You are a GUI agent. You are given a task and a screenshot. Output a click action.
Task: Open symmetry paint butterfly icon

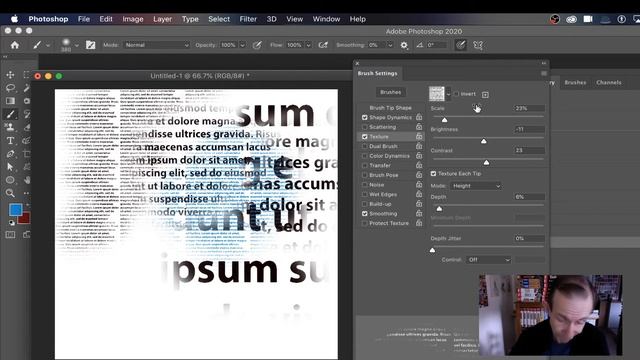coord(478,45)
